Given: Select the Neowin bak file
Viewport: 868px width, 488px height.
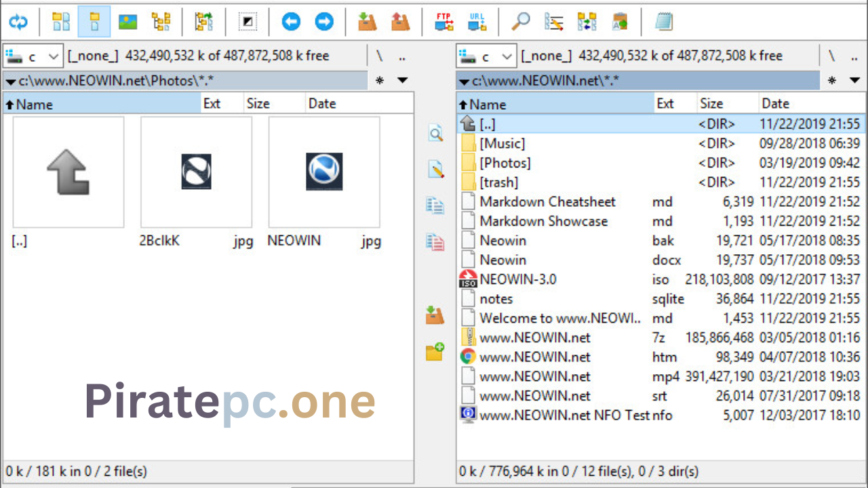Looking at the screenshot, I should tap(661, 241).
